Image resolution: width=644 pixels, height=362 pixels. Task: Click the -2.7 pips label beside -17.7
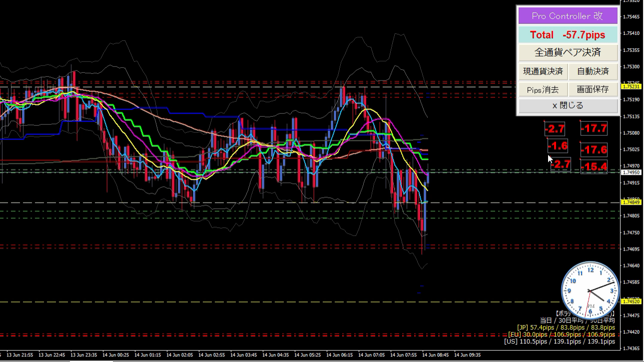click(x=555, y=128)
